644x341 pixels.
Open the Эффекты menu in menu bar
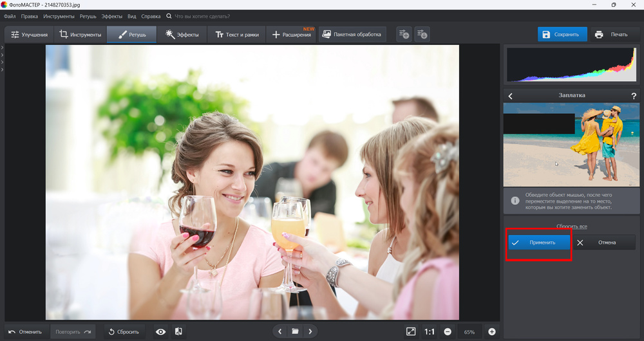tap(112, 15)
